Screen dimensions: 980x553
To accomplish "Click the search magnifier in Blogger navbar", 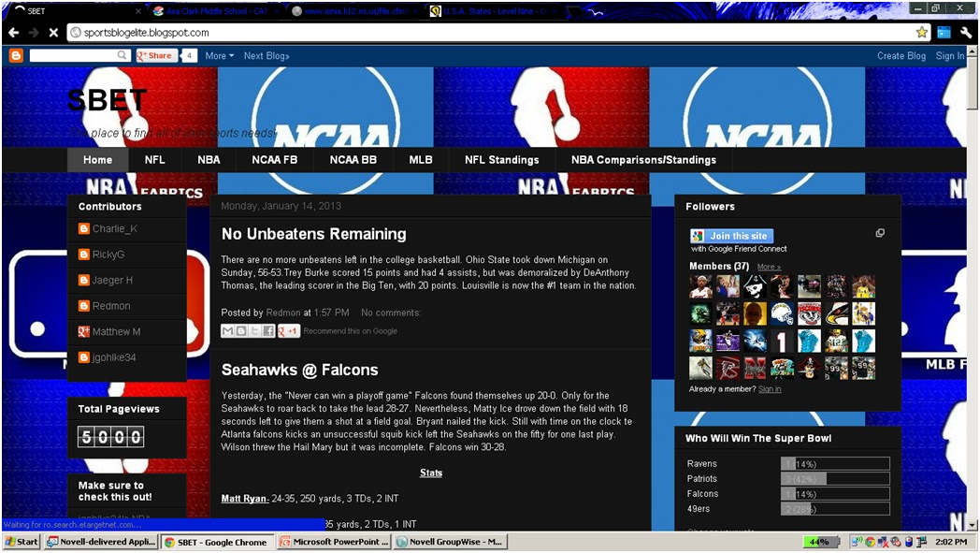I will pyautogui.click(x=122, y=56).
